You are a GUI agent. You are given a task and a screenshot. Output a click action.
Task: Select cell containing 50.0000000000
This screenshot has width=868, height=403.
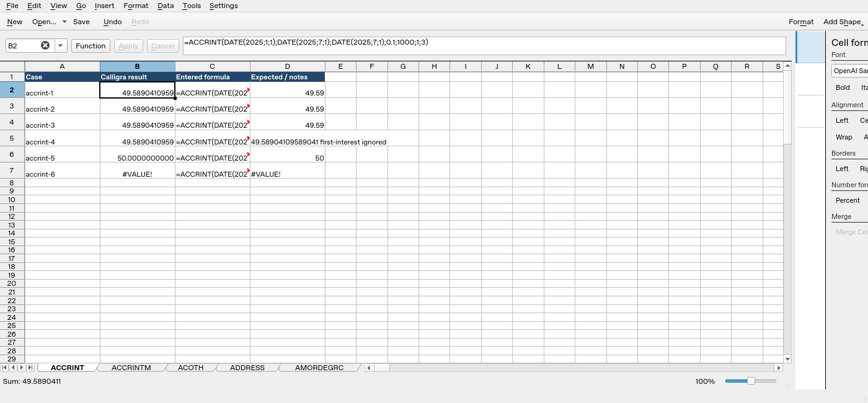click(137, 154)
